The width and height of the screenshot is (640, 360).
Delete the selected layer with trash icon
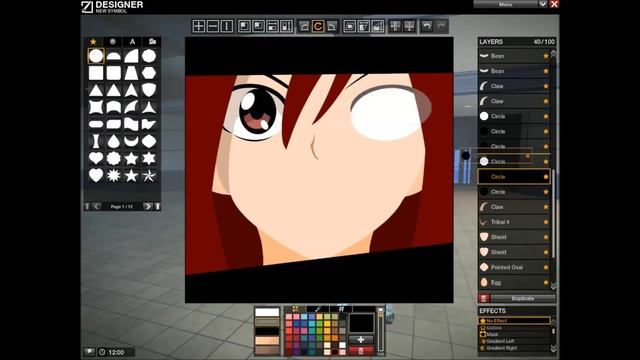point(484,298)
